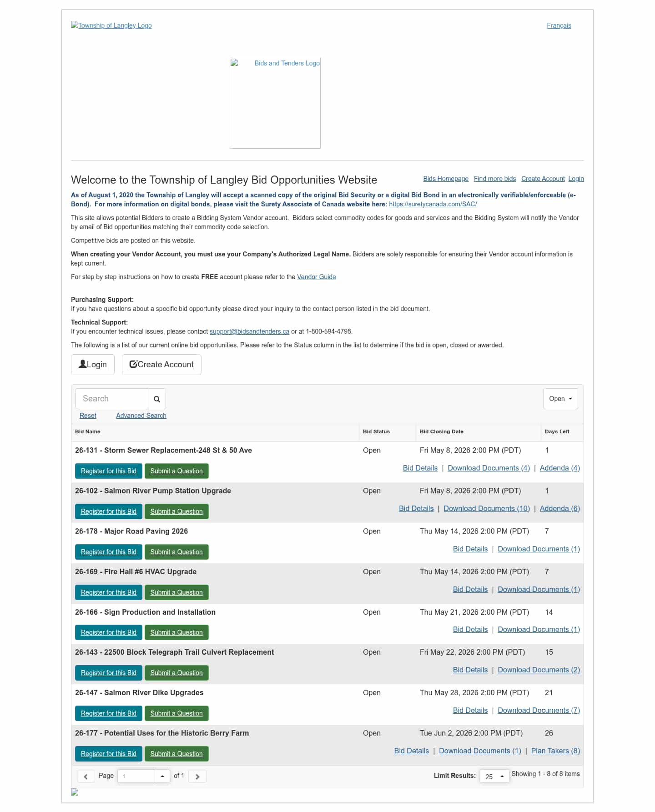Viewport: 655px width, 812px height.
Task: Click the page number input box
Action: (136, 776)
